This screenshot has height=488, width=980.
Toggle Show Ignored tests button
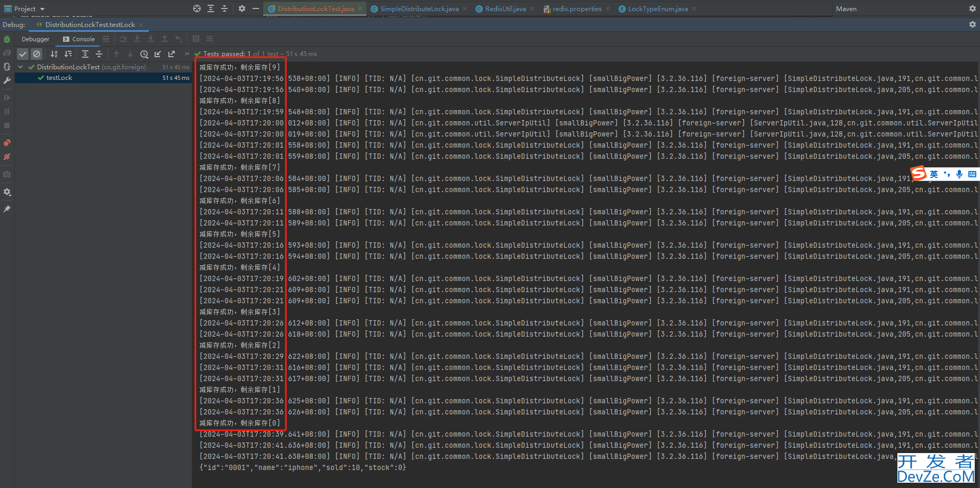(36, 54)
